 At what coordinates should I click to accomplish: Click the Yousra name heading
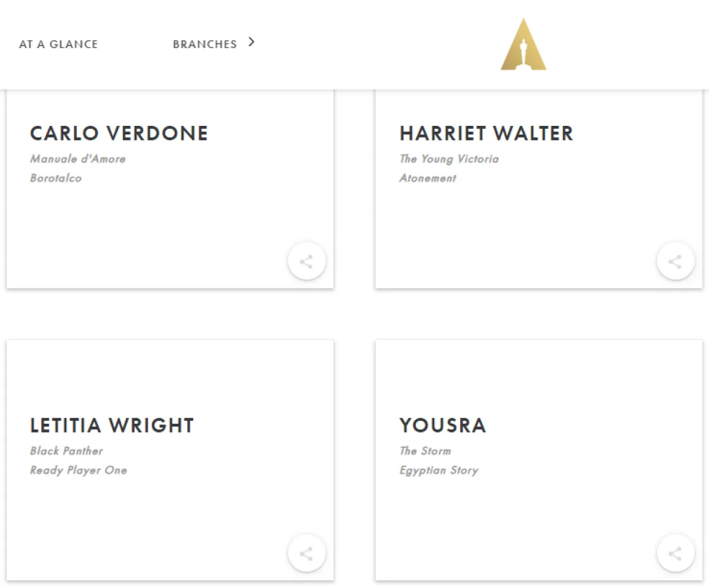(x=443, y=425)
